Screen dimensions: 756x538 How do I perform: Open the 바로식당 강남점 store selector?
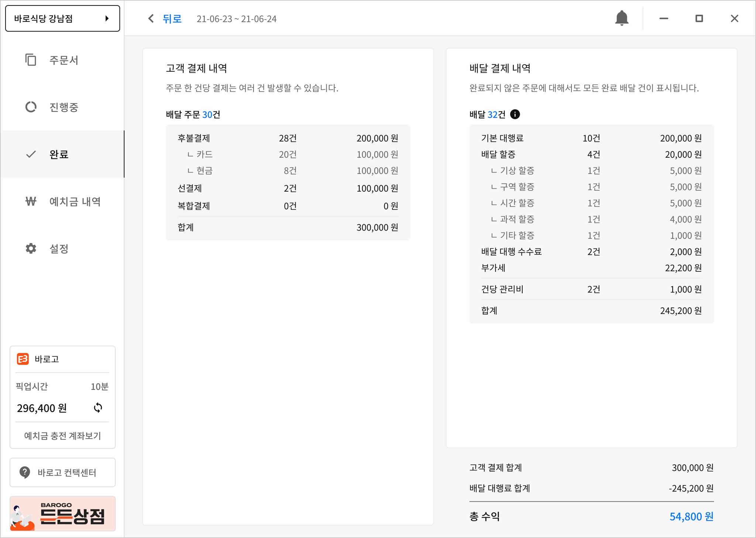click(55, 18)
